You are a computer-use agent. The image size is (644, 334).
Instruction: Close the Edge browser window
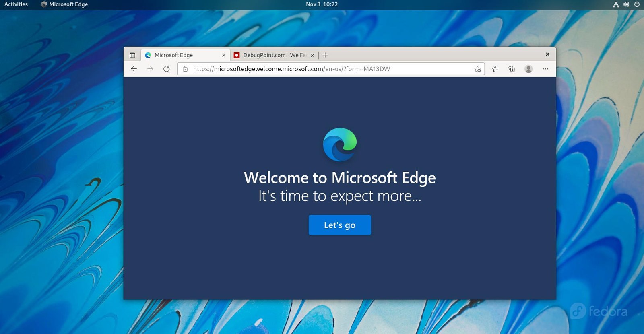point(547,54)
